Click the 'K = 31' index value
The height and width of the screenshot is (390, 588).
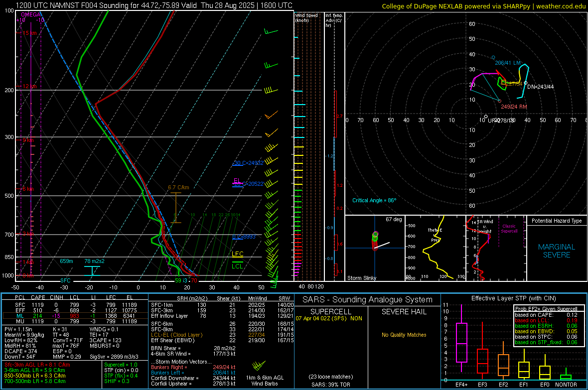click(x=60, y=329)
